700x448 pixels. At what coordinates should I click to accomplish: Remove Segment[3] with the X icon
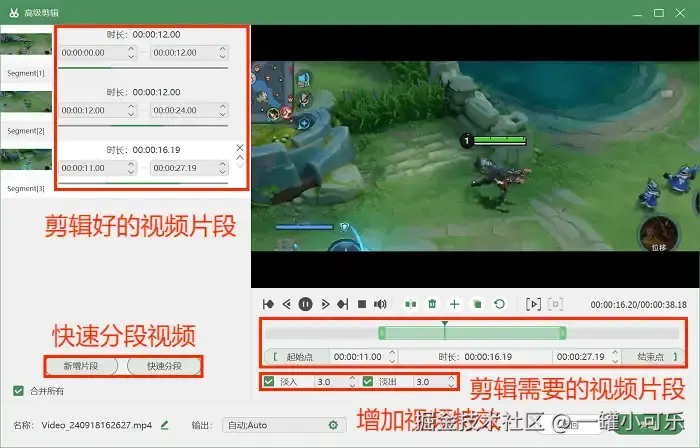tap(240, 148)
